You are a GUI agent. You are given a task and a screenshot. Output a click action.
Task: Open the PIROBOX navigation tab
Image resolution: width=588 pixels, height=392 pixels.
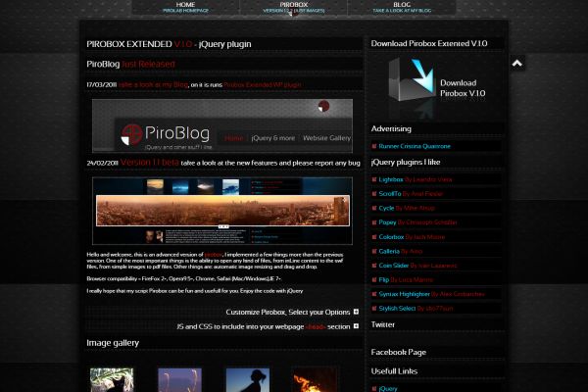(x=294, y=7)
